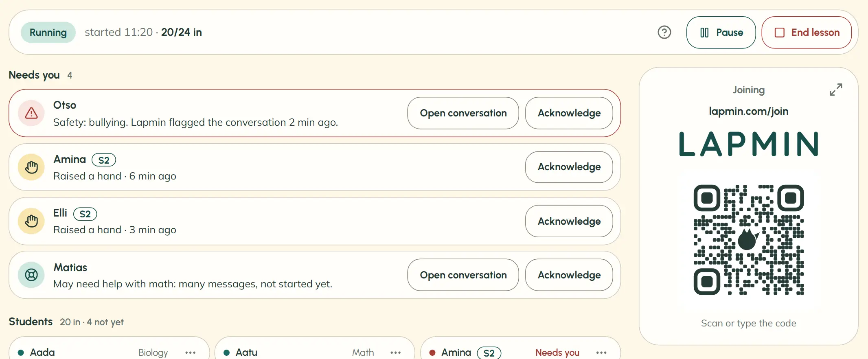Click the S2 tag on Amina's student card
Viewport: 868px width, 359px height.
click(x=489, y=353)
